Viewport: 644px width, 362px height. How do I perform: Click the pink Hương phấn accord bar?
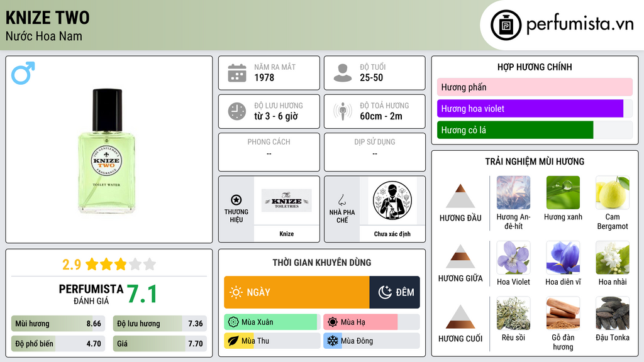(x=535, y=87)
